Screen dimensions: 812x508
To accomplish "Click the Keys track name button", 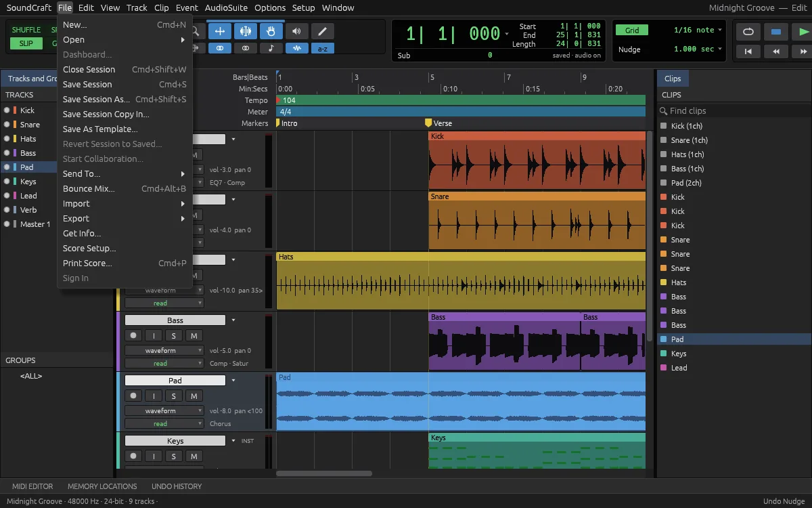I will click(x=175, y=441).
